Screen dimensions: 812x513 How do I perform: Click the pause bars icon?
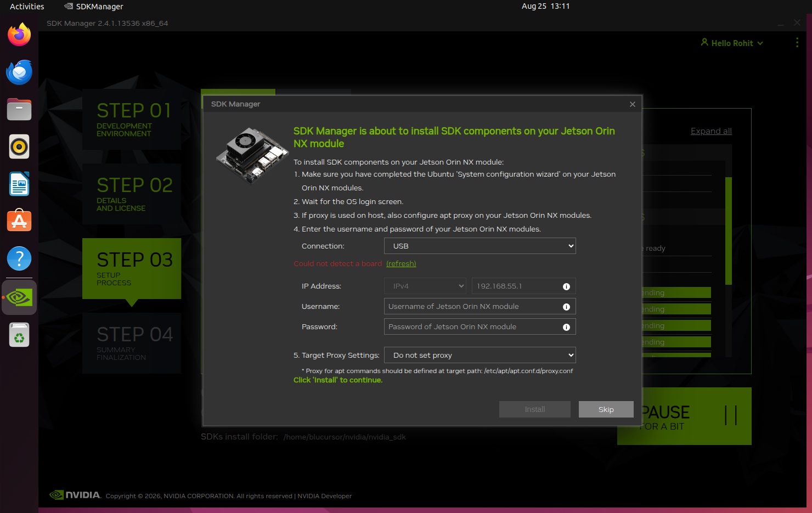click(731, 415)
